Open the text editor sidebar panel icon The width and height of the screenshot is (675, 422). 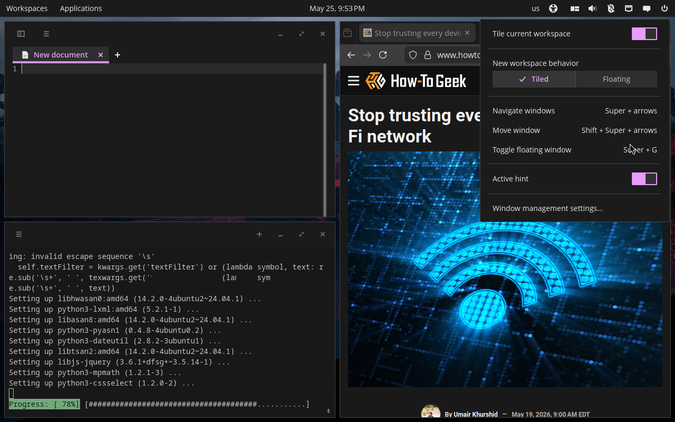[x=21, y=34]
